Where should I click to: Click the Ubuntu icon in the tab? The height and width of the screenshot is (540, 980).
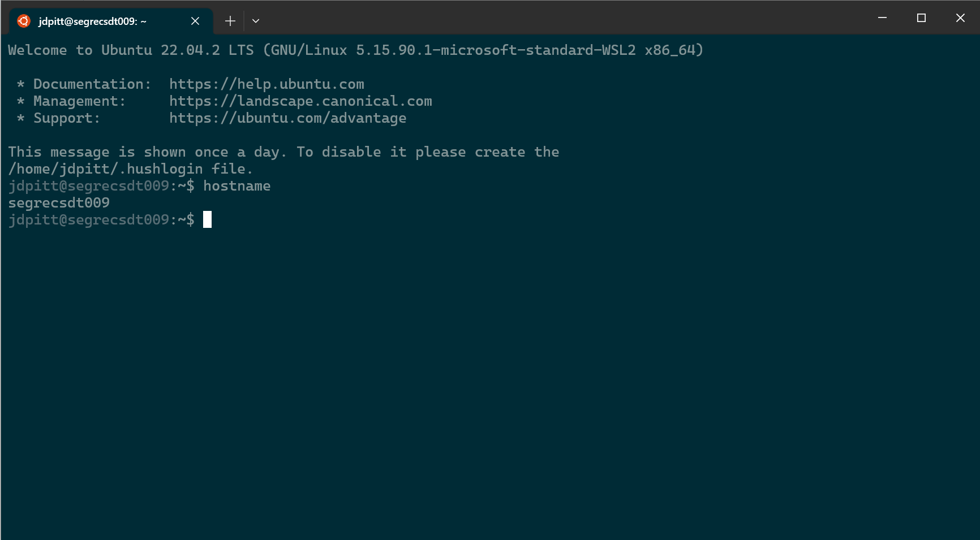(24, 21)
